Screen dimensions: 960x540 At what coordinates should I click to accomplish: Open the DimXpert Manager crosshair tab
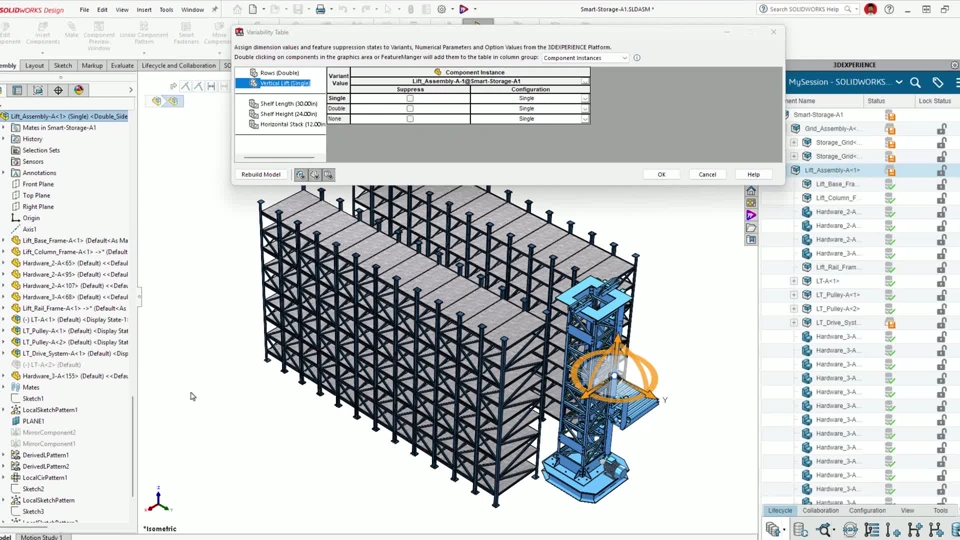click(58, 90)
